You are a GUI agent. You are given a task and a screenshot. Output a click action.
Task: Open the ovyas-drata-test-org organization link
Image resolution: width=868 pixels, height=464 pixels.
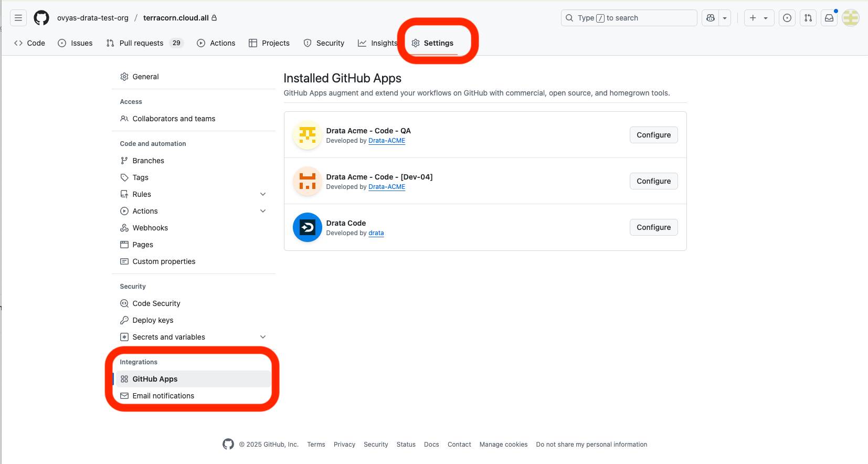click(x=93, y=18)
